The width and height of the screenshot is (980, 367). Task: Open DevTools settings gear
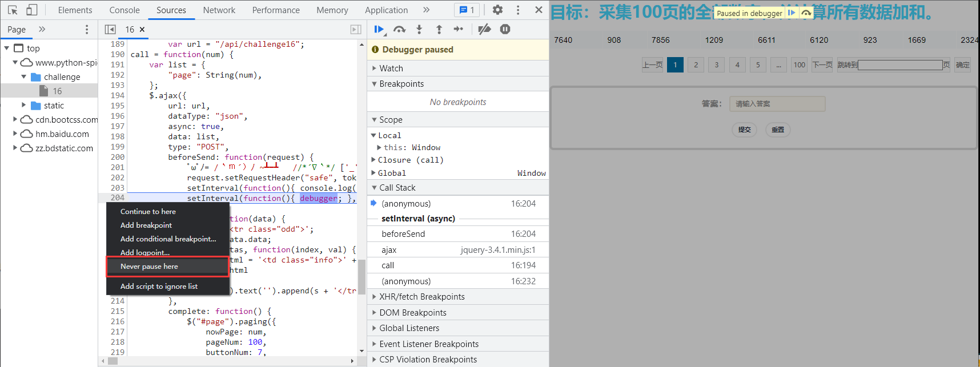click(x=497, y=10)
